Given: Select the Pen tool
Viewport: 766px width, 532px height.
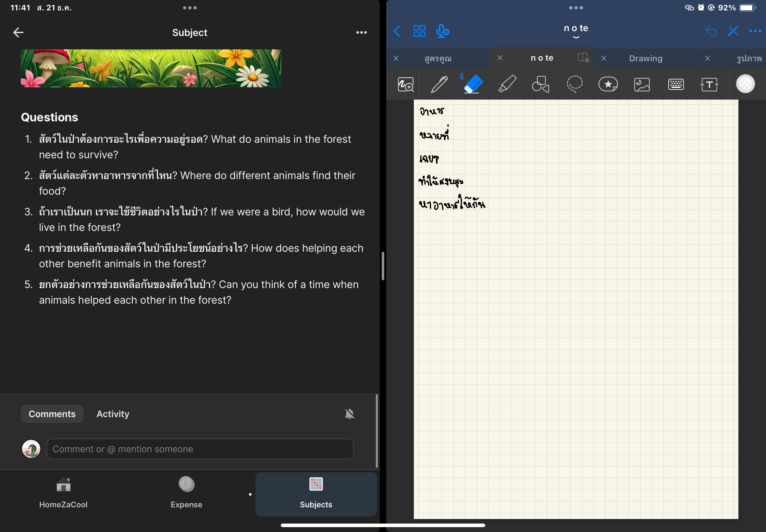Looking at the screenshot, I should point(439,84).
